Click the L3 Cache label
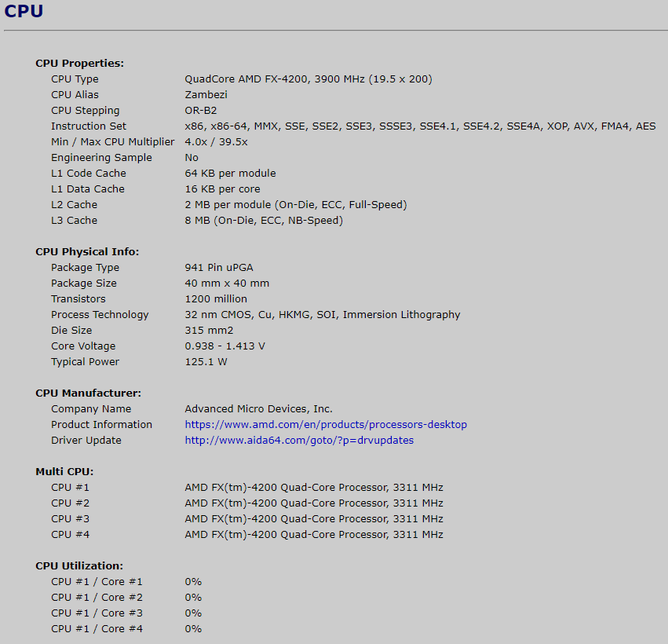Screen dimensions: 668x644 point(74,221)
